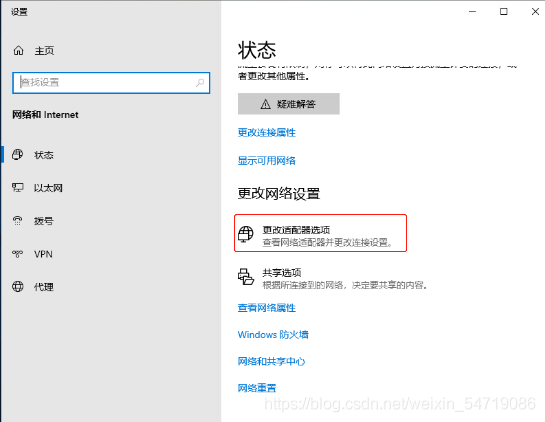Open the 以太网 monitor icon
Image resolution: width=545 pixels, height=422 pixels.
pos(17,187)
